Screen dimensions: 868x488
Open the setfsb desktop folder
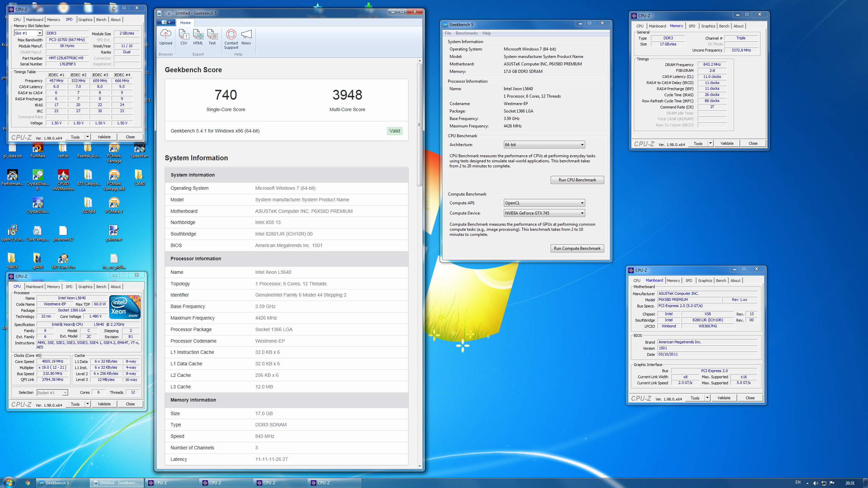[63, 150]
